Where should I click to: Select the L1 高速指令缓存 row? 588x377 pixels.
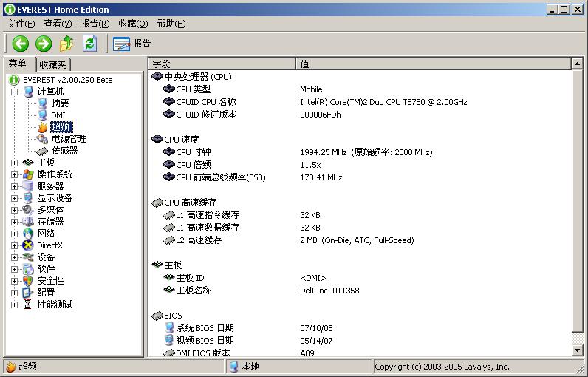click(x=360, y=215)
